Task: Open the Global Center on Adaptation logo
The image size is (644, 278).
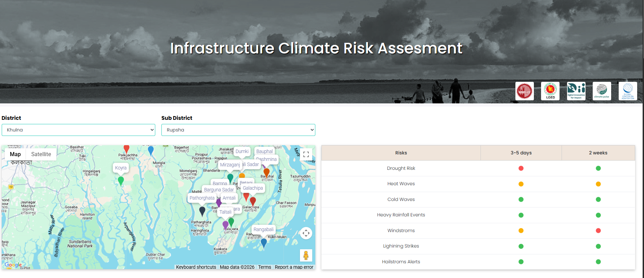Action: (628, 91)
